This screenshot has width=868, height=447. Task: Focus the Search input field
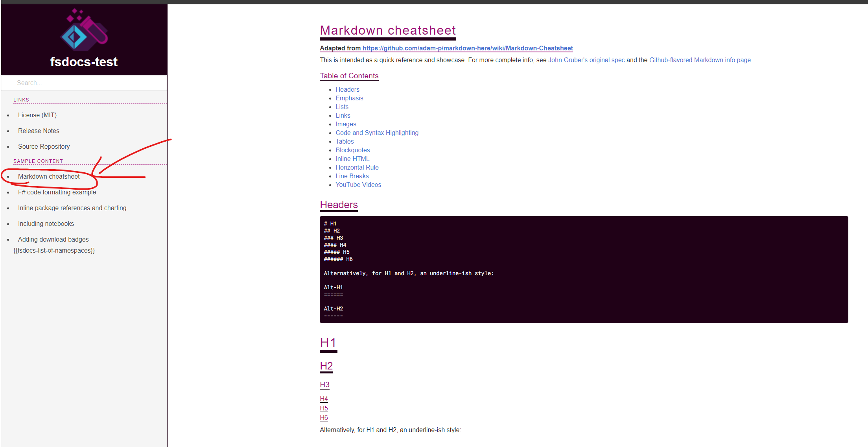(84, 83)
